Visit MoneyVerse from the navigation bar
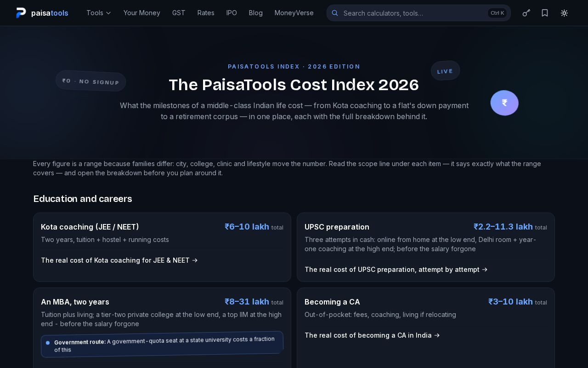 [x=294, y=13]
